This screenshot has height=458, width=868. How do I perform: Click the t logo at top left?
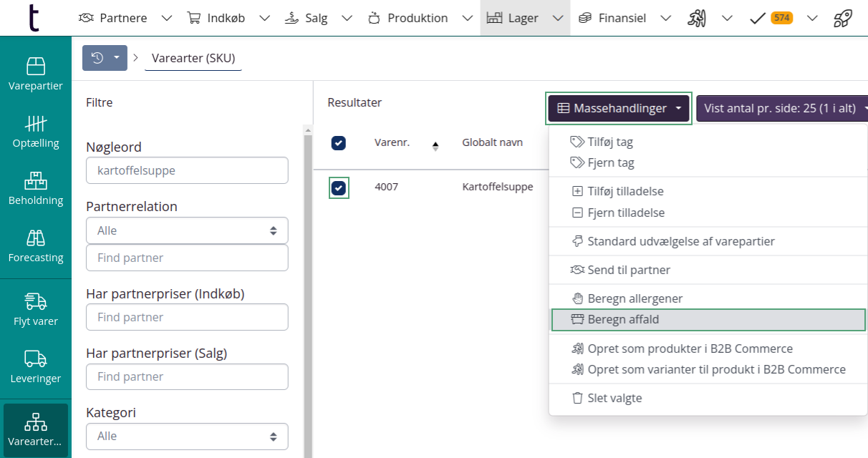click(34, 18)
